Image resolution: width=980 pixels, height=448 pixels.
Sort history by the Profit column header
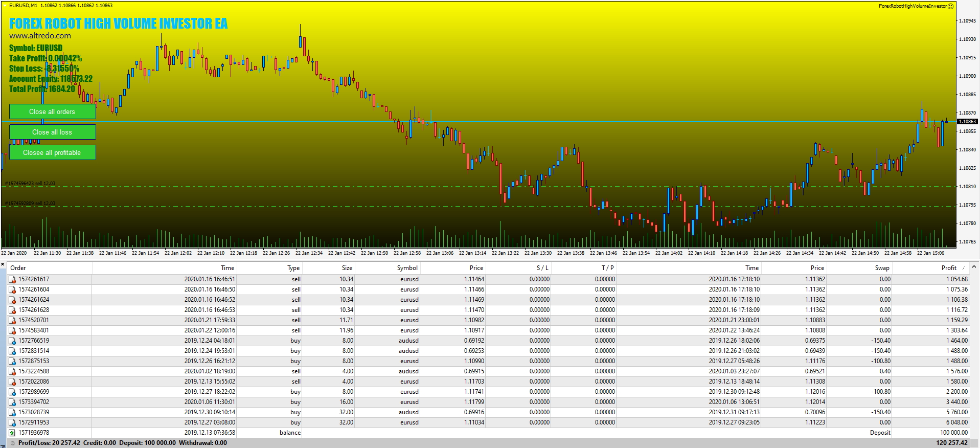[949, 268]
